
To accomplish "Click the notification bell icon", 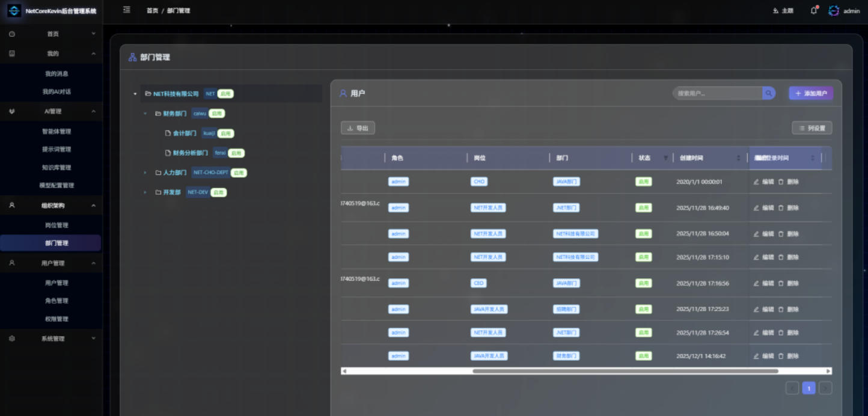I will (x=814, y=10).
